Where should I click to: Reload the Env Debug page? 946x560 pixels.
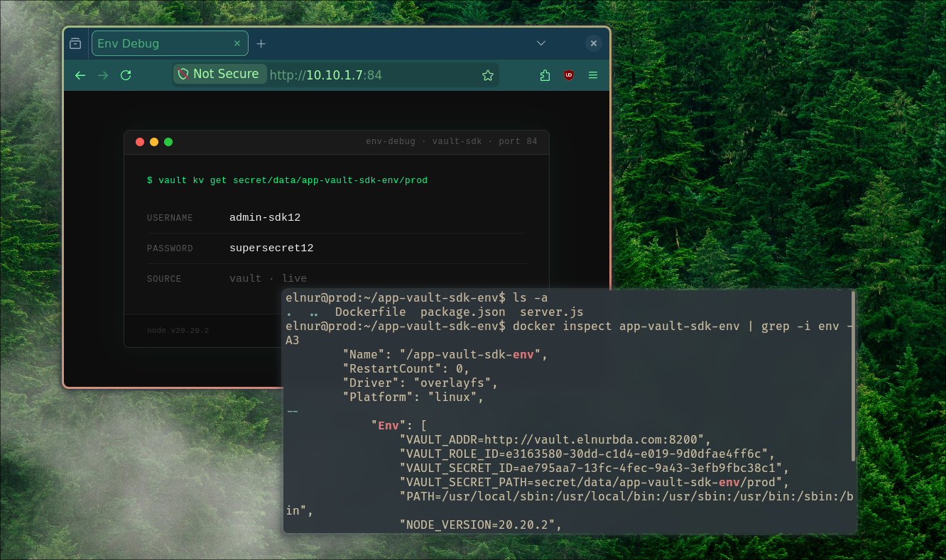(x=126, y=75)
